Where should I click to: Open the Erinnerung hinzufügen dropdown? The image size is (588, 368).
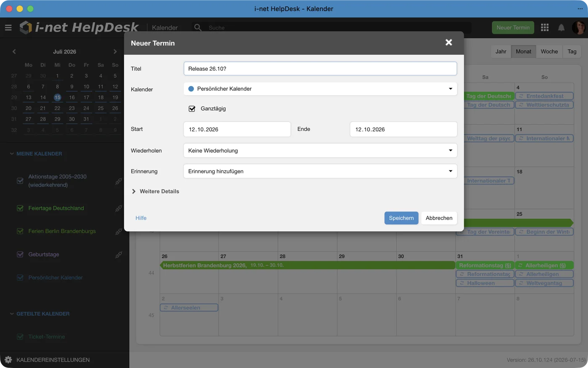(320, 171)
